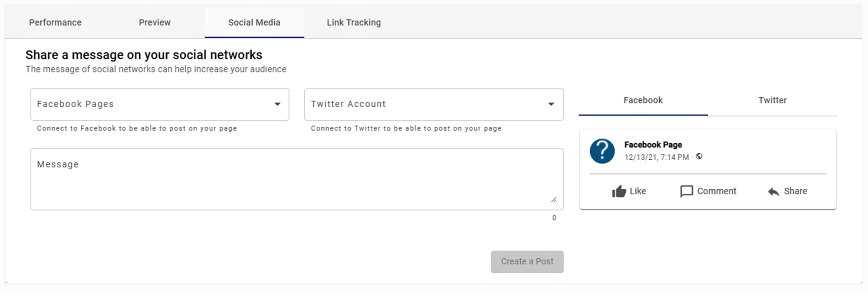
Task: Switch to the Twitter preview tab
Action: [773, 100]
